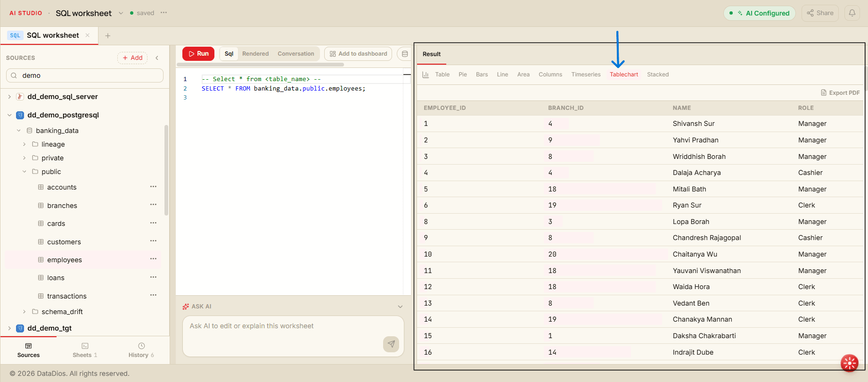The image size is (868, 382).
Task: Click the red floating help icon
Action: point(850,363)
